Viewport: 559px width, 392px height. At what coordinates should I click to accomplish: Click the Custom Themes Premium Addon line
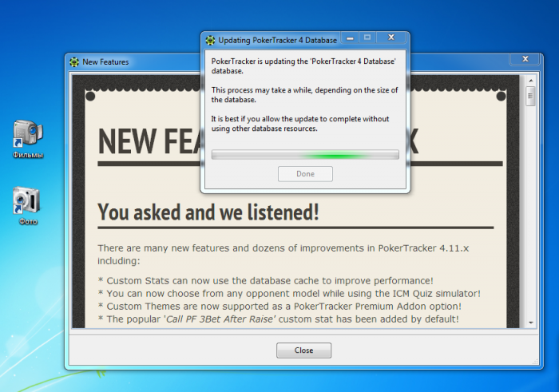coord(279,307)
